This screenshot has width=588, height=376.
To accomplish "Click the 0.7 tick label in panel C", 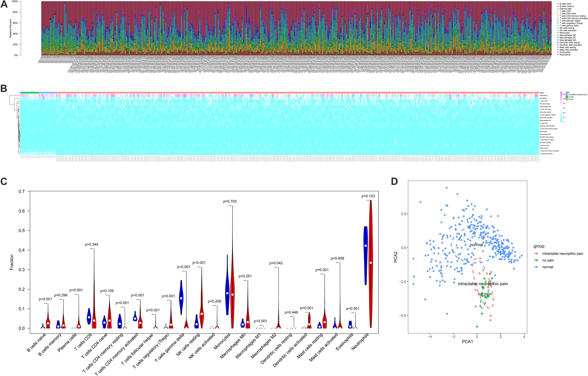I will point(22,191).
